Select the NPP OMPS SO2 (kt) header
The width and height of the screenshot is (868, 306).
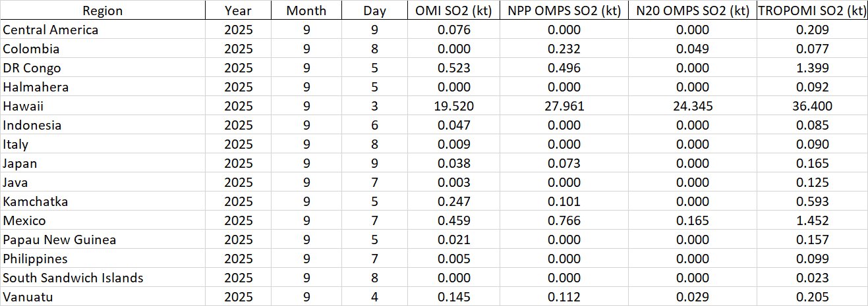pos(560,11)
